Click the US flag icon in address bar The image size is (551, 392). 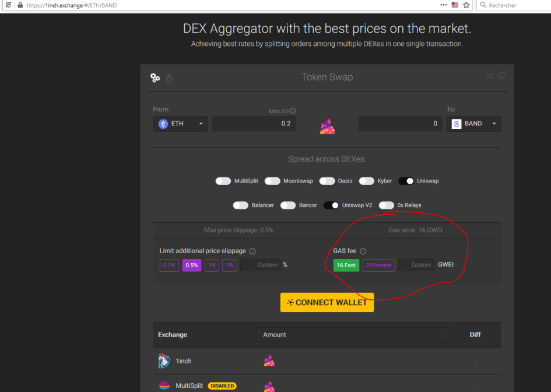455,5
